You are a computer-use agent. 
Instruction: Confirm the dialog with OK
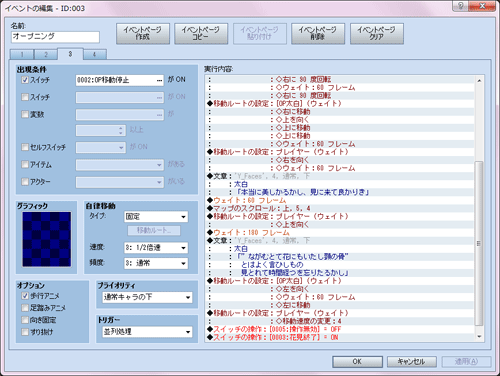357,362
